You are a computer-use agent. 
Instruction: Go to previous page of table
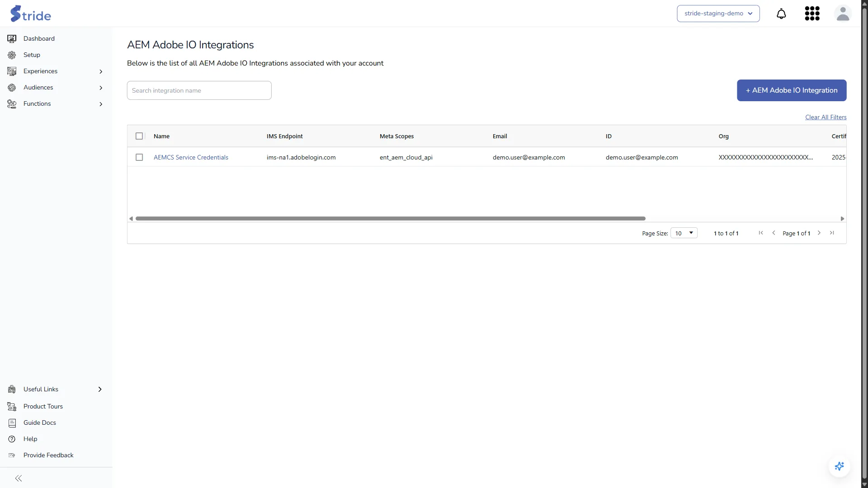774,233
